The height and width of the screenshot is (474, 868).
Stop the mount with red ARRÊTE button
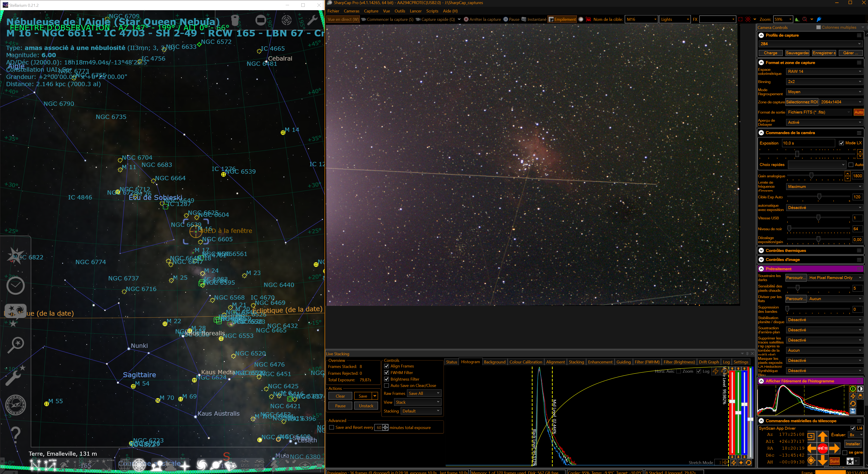[x=823, y=448]
